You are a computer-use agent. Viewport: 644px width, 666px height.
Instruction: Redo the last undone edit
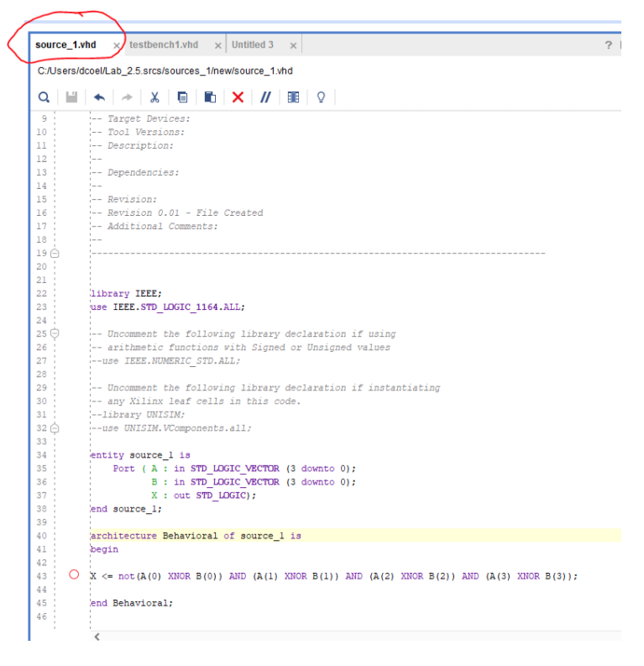[x=127, y=97]
